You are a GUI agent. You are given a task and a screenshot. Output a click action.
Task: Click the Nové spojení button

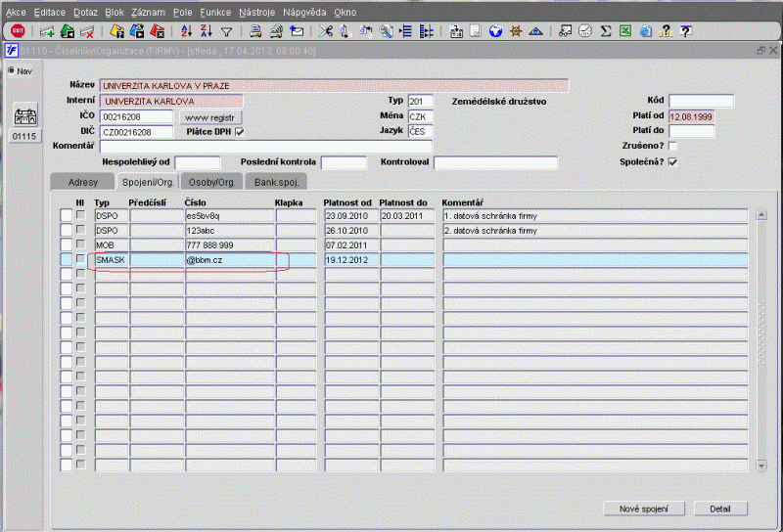pyautogui.click(x=644, y=509)
